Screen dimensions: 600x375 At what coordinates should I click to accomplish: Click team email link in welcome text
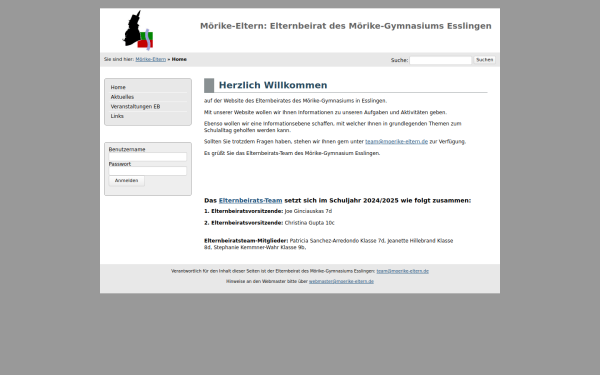(396, 142)
